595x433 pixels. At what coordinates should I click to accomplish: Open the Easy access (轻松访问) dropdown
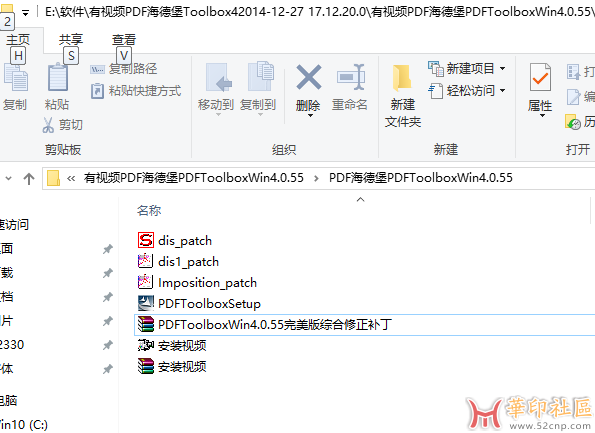(x=466, y=91)
